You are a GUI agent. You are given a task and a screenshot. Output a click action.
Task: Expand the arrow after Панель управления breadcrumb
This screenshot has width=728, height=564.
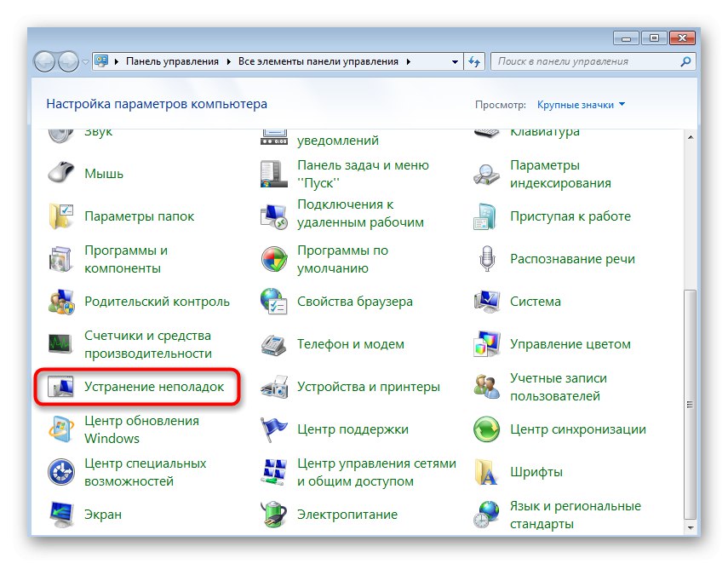coord(229,61)
